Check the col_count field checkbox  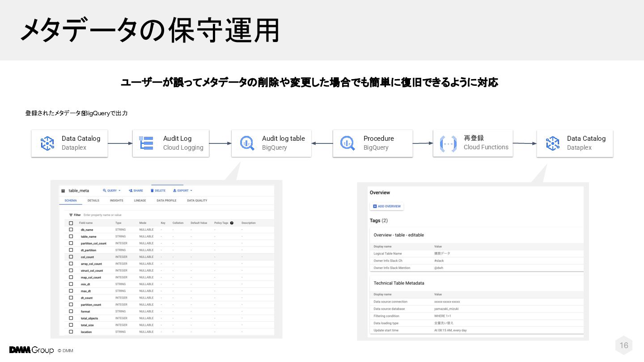71,257
